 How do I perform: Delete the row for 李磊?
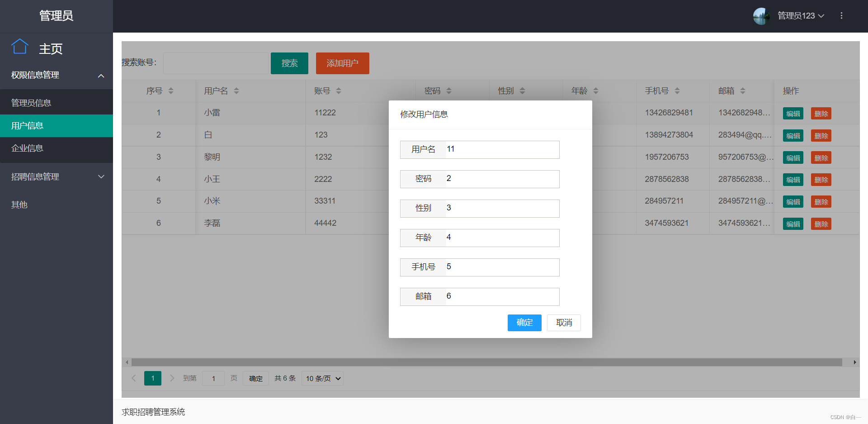pos(821,224)
